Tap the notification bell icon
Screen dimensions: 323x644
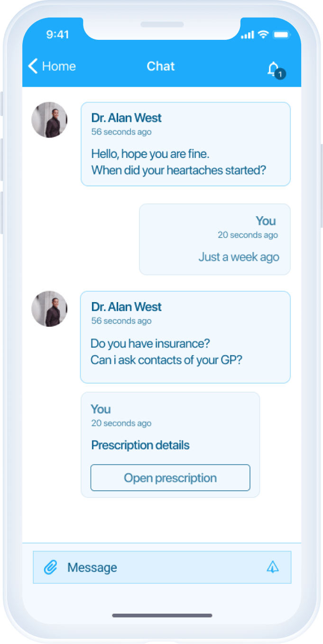273,68
